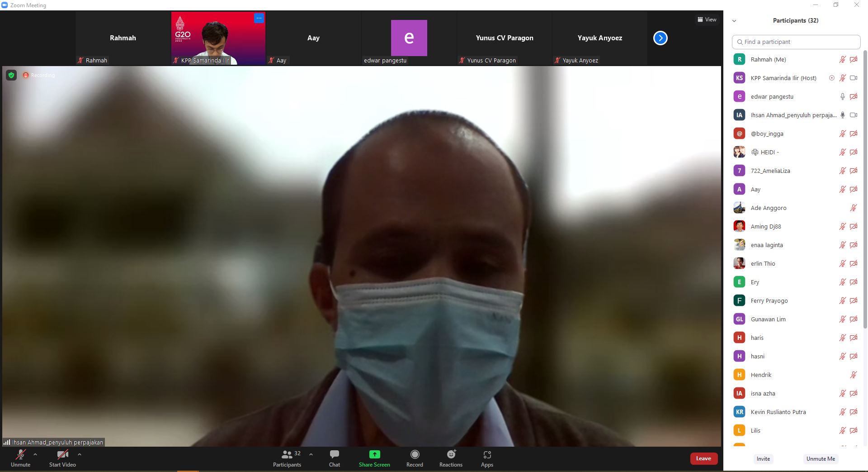Click the Record icon

click(415, 455)
